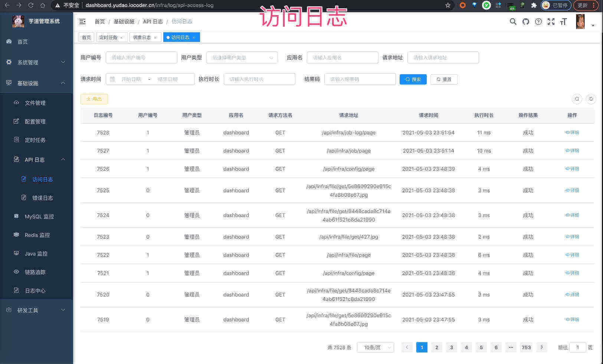Click the GitHub icon in the top toolbar
Image resolution: width=603 pixels, height=364 pixels.
click(x=525, y=22)
